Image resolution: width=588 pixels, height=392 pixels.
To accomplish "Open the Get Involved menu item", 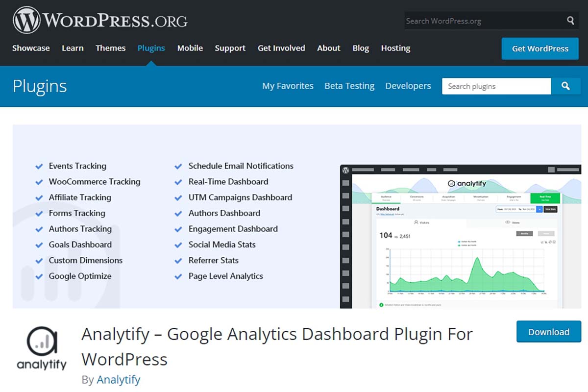I will coord(281,48).
